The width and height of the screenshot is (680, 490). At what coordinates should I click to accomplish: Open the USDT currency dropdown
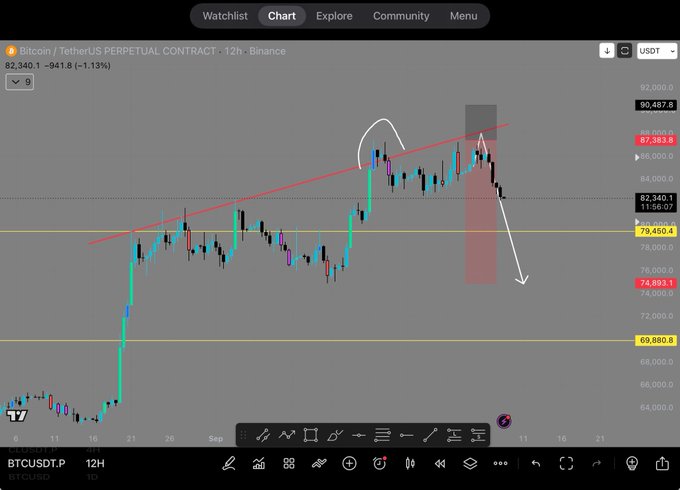(657, 51)
